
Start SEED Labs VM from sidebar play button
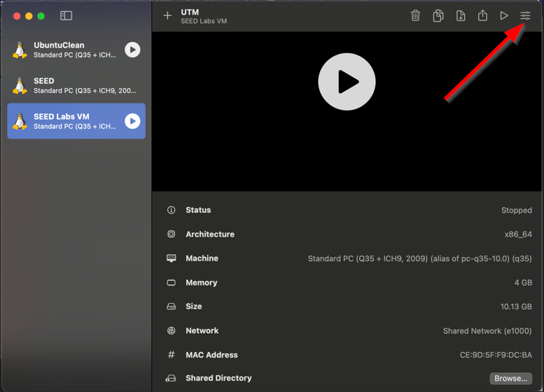click(132, 121)
